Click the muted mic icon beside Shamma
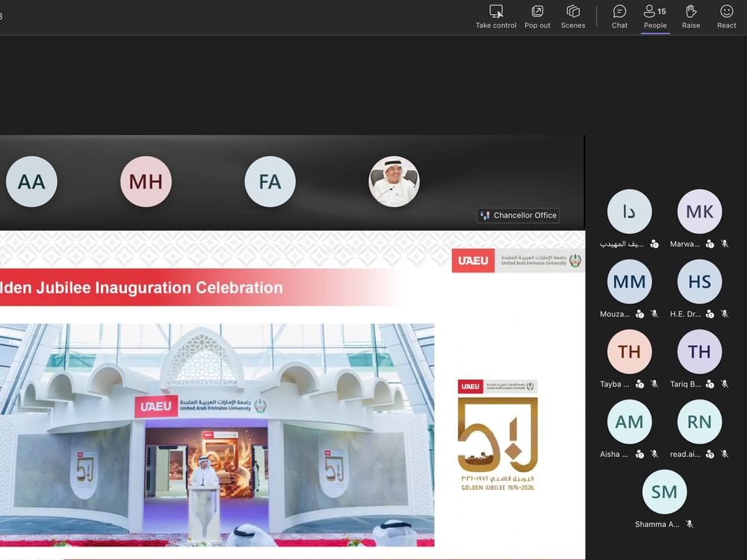747x560 pixels. (x=689, y=524)
